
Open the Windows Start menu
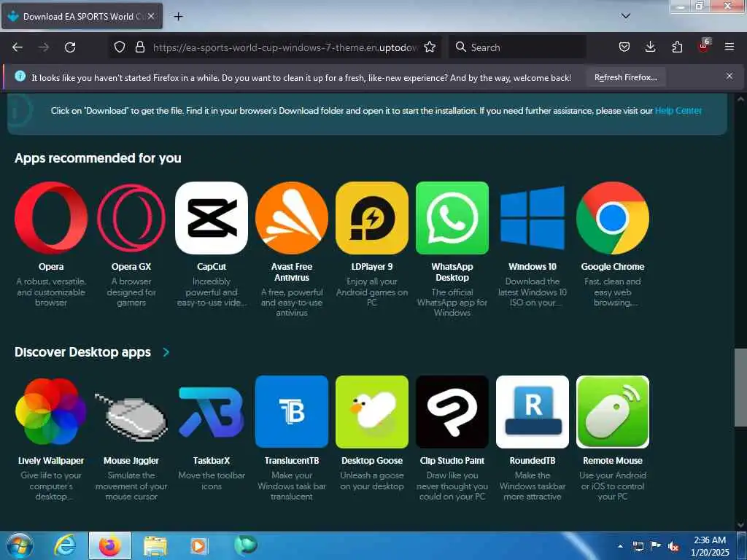[20, 546]
